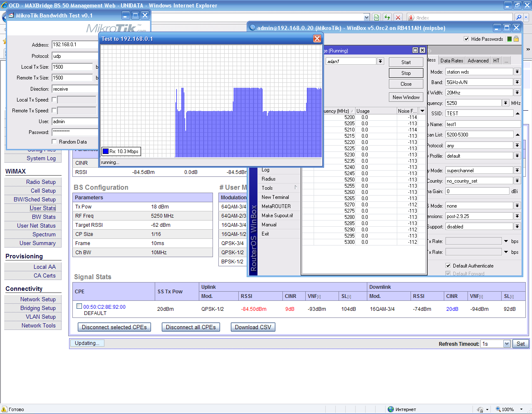
Task: Enable the Random Data checkbox
Action: pos(54,141)
